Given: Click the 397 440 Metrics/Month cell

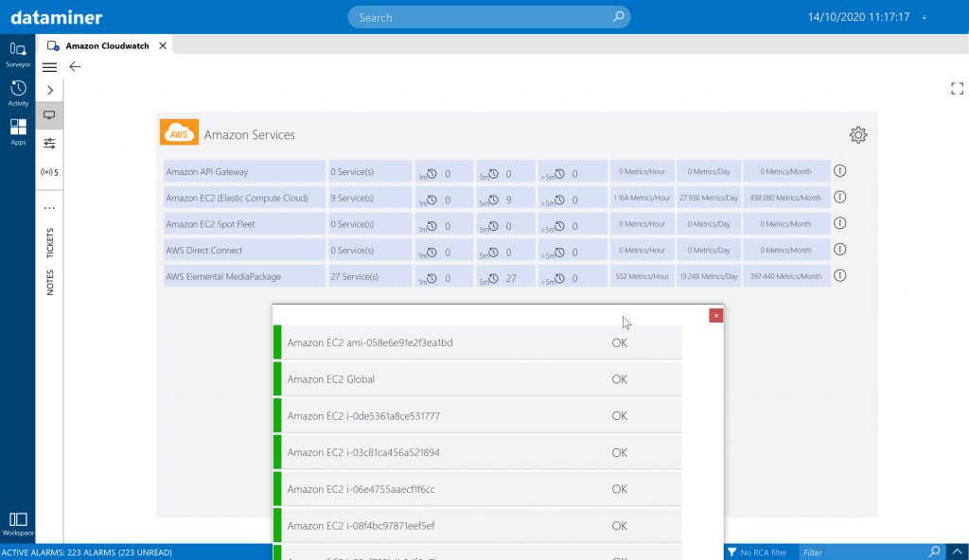Looking at the screenshot, I should pyautogui.click(x=786, y=276).
